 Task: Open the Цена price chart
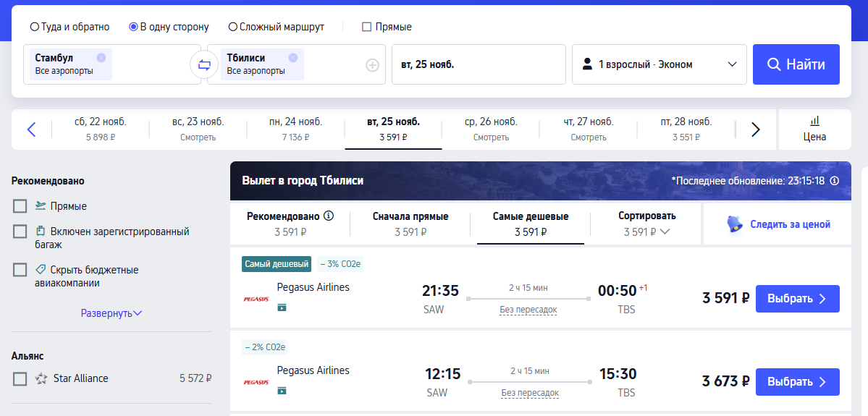tap(814, 129)
